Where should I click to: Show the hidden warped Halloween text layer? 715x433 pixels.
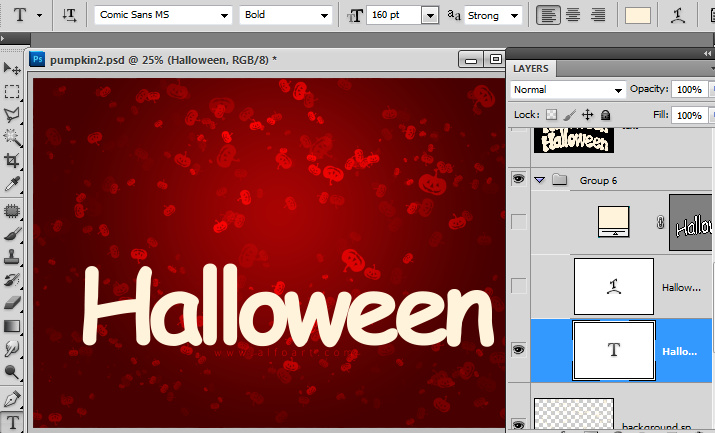pyautogui.click(x=518, y=287)
